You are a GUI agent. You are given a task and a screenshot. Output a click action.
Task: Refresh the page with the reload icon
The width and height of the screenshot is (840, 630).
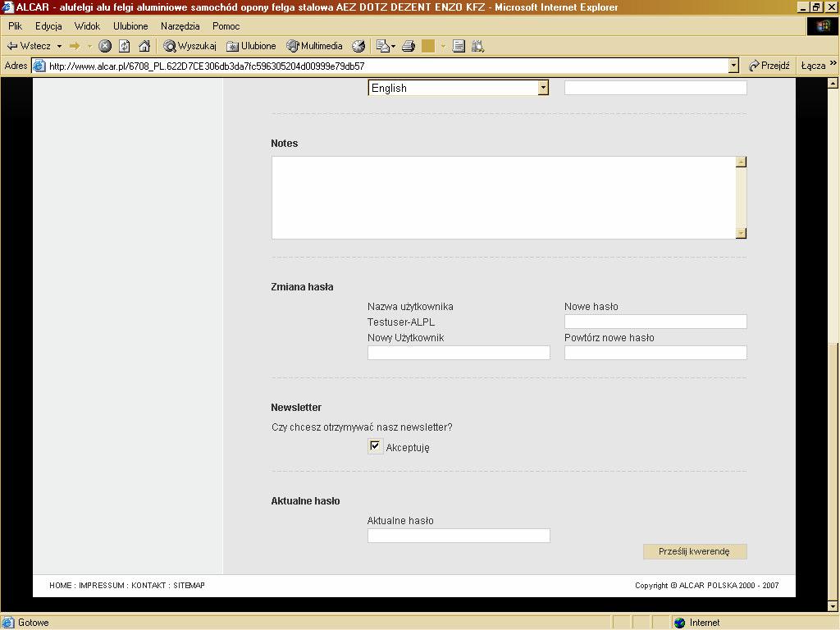point(125,46)
